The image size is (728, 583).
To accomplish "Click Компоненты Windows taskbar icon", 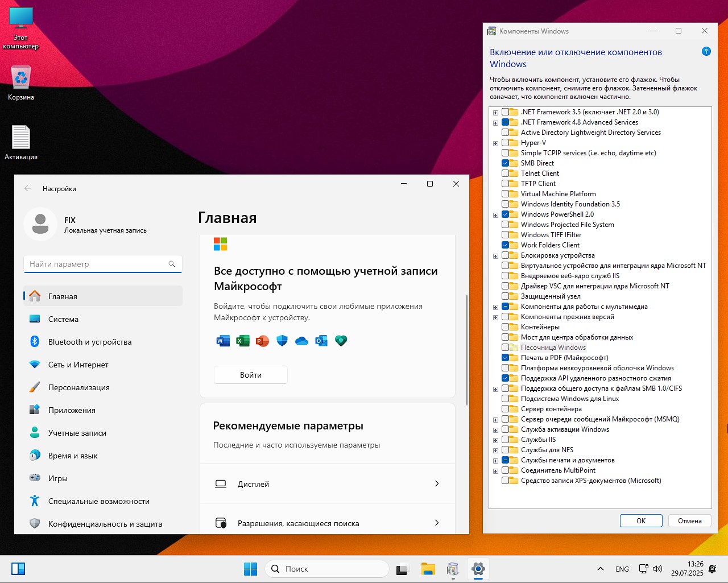I will click(x=453, y=569).
